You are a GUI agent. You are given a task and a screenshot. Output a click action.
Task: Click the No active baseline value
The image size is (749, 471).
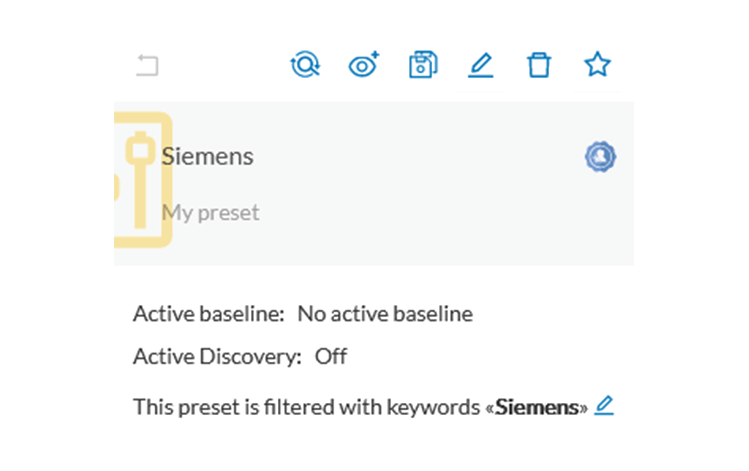[x=385, y=314]
